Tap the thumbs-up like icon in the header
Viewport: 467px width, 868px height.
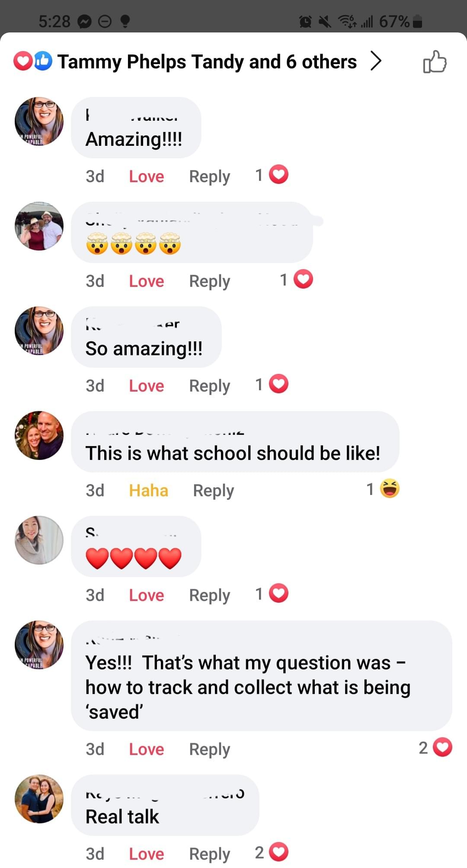point(435,62)
